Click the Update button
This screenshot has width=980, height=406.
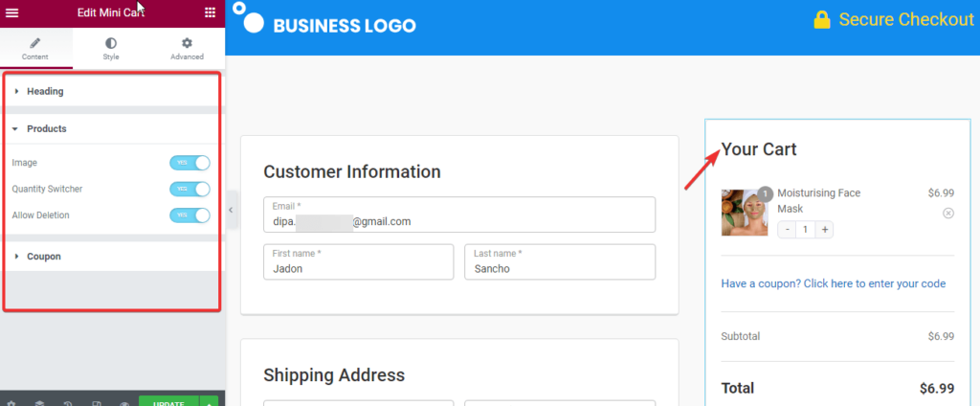click(168, 402)
